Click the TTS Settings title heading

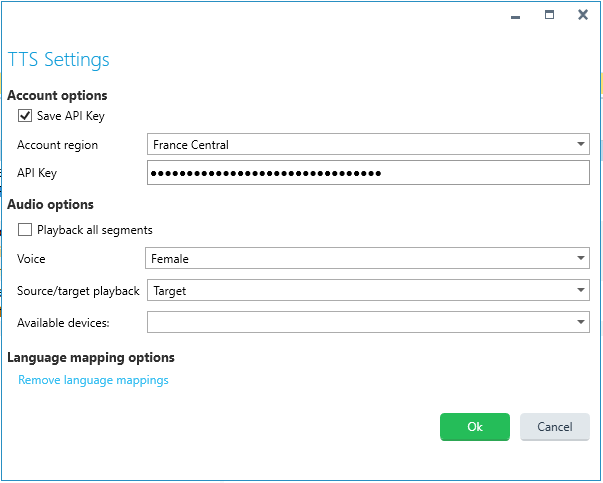(x=58, y=60)
